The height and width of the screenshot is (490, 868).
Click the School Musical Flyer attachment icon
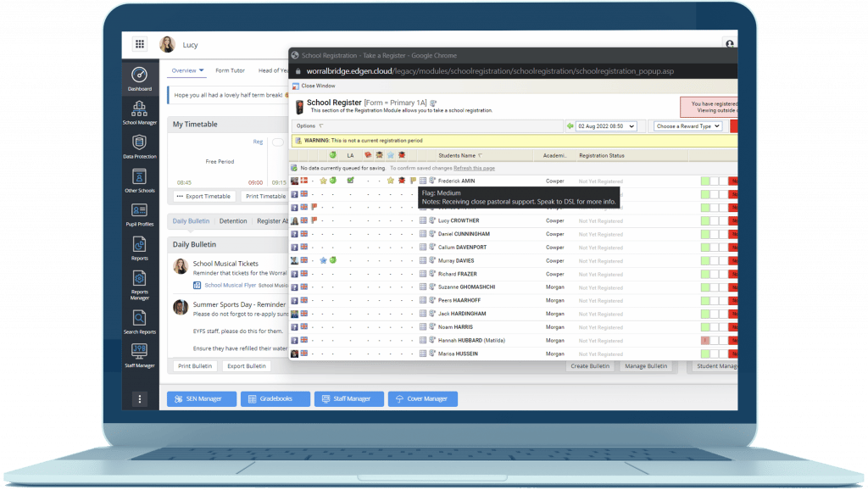197,285
